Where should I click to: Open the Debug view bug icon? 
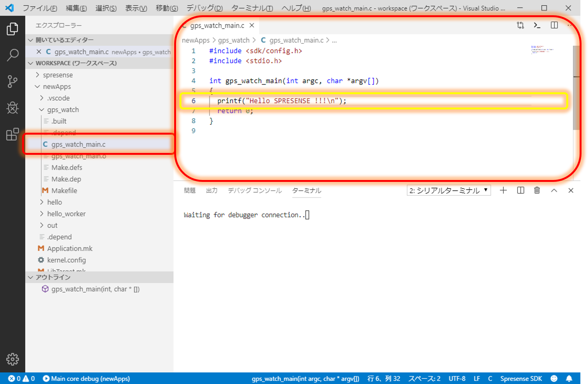tap(12, 108)
